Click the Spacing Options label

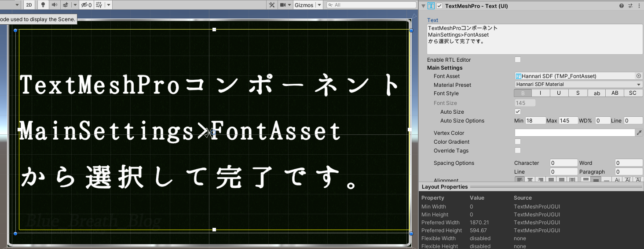(x=454, y=163)
